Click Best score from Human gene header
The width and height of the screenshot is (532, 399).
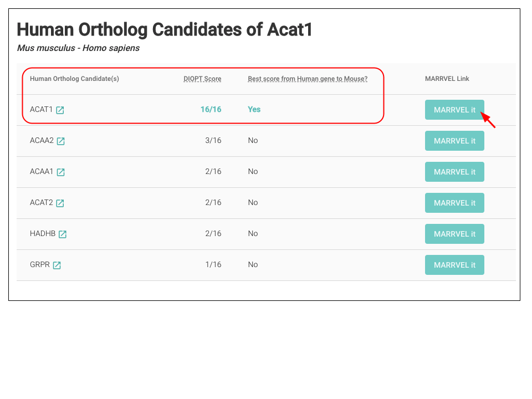[x=308, y=79]
